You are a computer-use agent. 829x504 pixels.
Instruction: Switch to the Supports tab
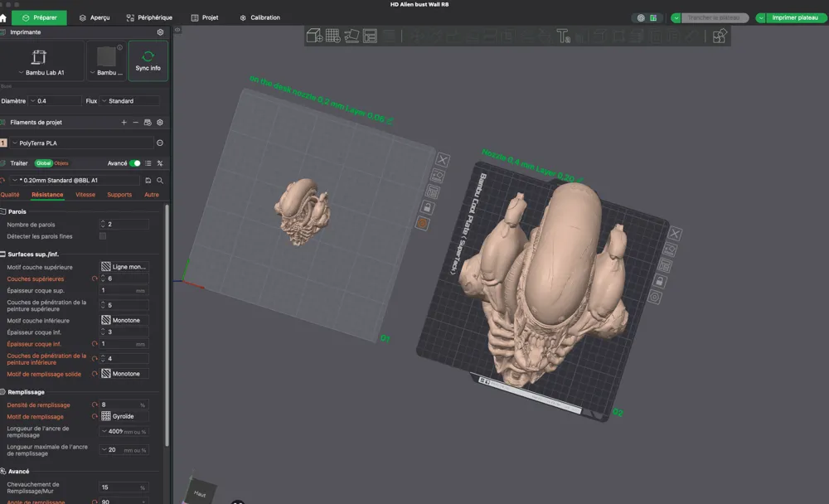click(x=119, y=195)
